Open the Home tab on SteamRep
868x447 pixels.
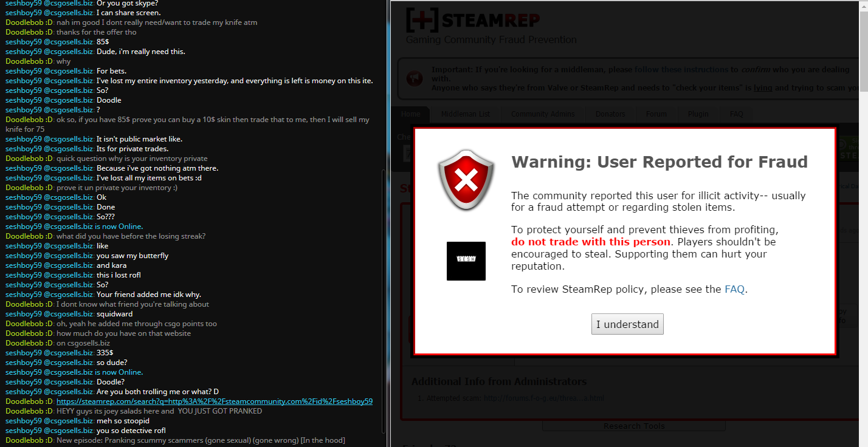tap(411, 114)
